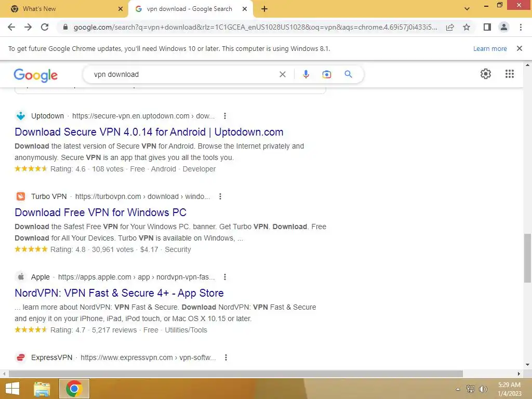Go forward to next page
This screenshot has width=532, height=399.
click(x=28, y=27)
